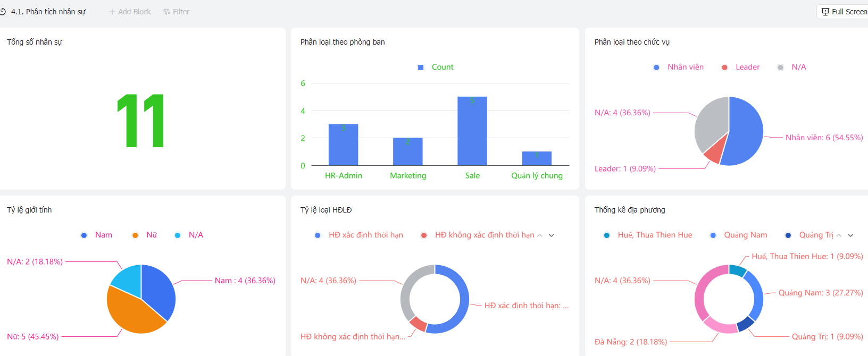Toggle HĐ xác định thời hạn legend
The height and width of the screenshot is (356, 868).
point(359,235)
